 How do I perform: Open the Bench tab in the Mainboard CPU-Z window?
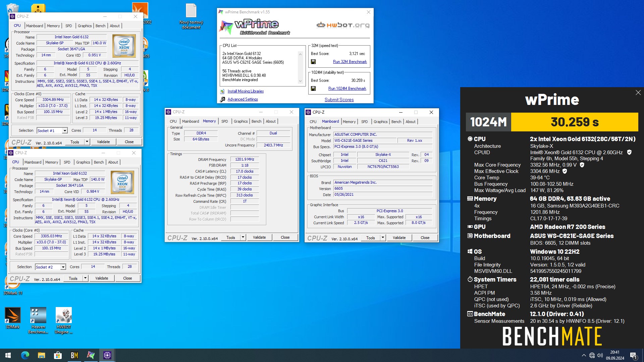tap(396, 122)
